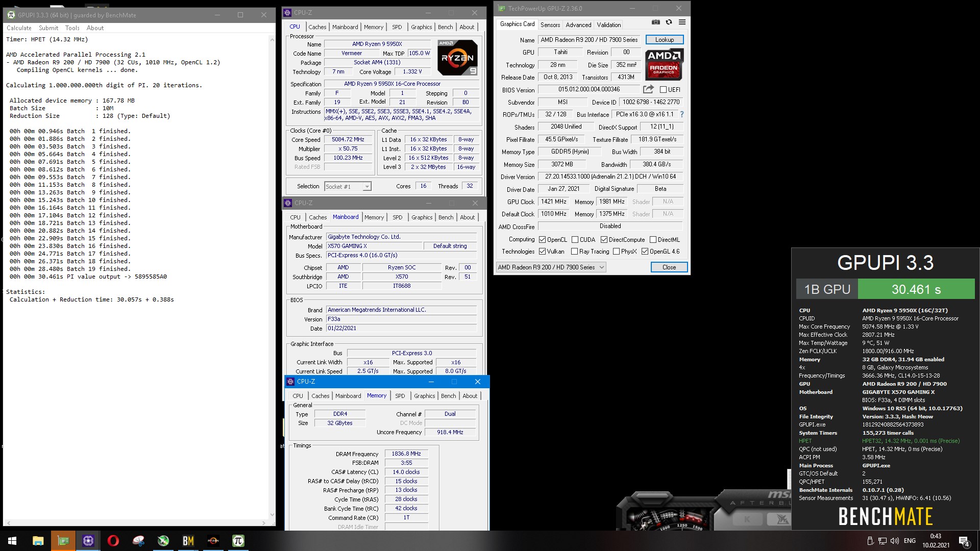Switch to Sensors tab in GPU-Z

(x=550, y=24)
